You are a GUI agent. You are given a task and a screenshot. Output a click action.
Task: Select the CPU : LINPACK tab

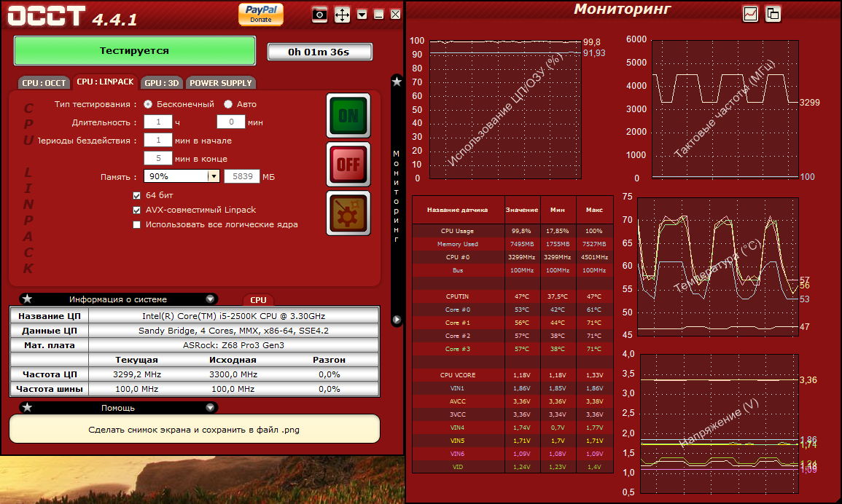(105, 82)
